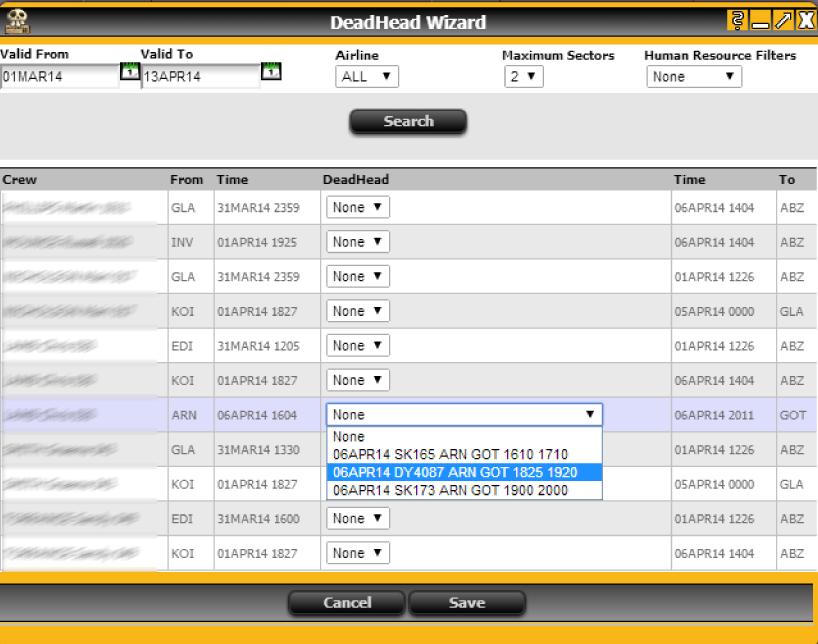Open DeadHead dropdown for GLA 31MAR14 2359 first row

[358, 207]
